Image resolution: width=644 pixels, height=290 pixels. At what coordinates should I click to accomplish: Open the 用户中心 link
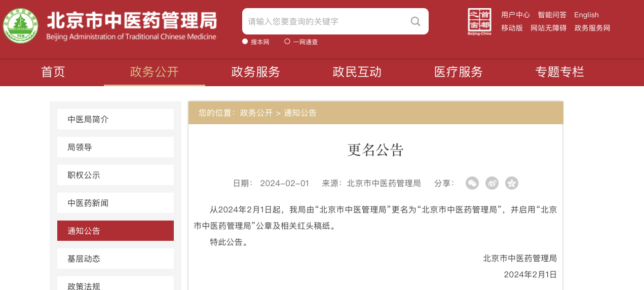click(515, 15)
